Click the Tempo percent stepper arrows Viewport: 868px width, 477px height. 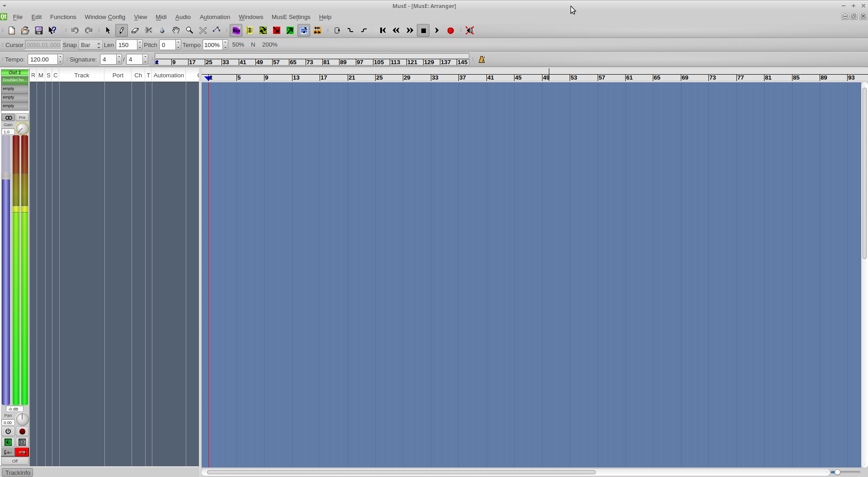[x=225, y=45]
